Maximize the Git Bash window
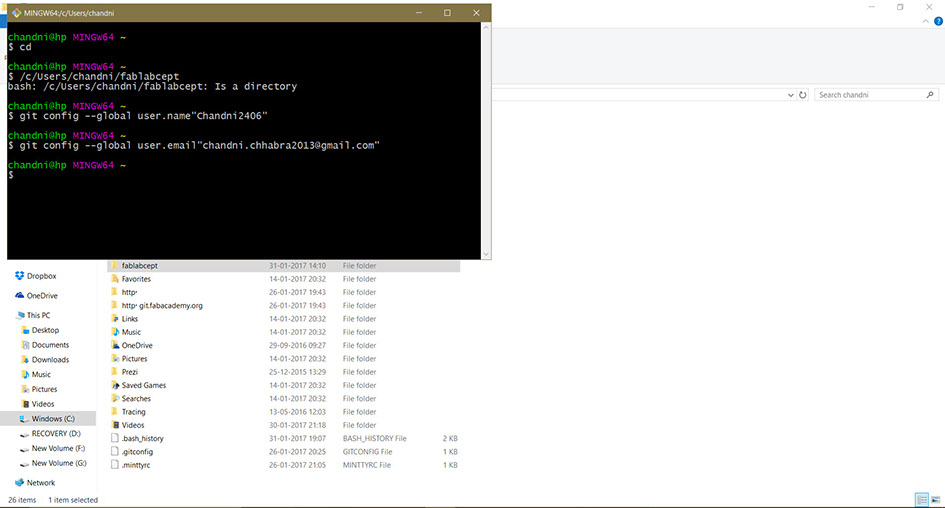 pyautogui.click(x=447, y=13)
